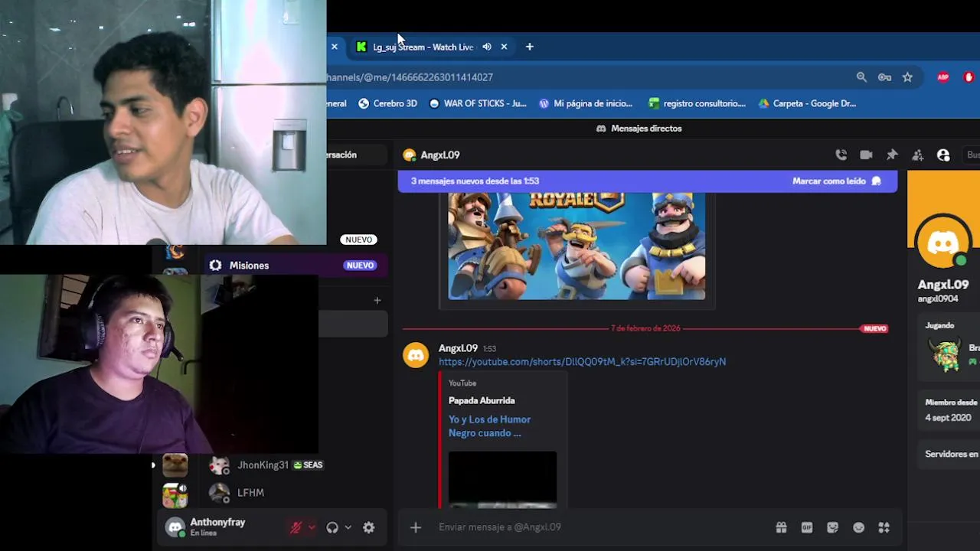Unmute the microphone in user panel
The height and width of the screenshot is (551, 980).
pyautogui.click(x=296, y=527)
